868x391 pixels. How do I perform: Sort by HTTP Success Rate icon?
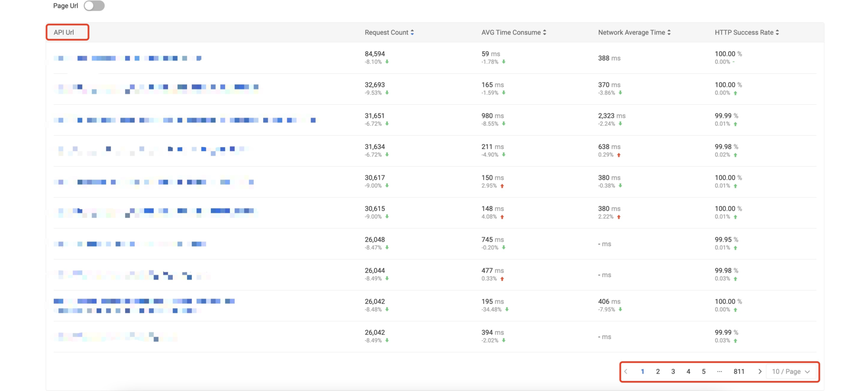[x=777, y=32]
